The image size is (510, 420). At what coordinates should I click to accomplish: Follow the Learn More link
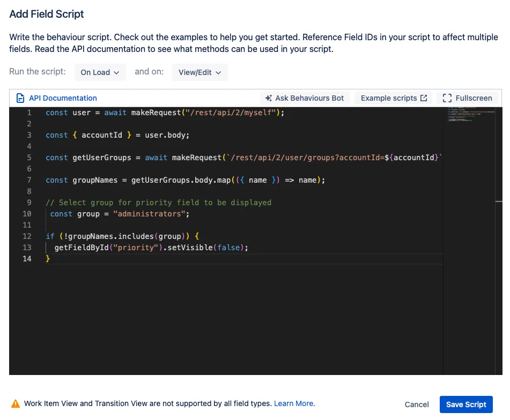point(294,403)
